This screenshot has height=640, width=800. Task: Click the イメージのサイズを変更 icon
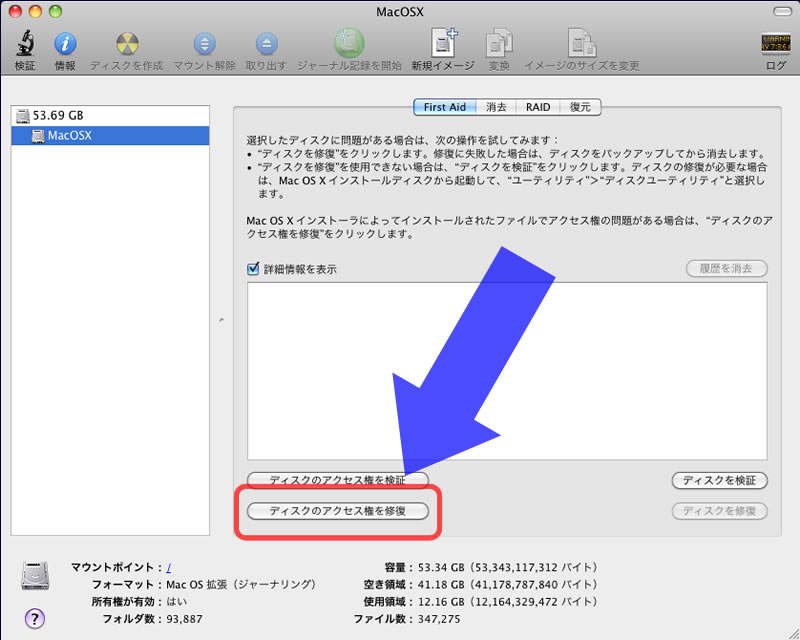(582, 42)
